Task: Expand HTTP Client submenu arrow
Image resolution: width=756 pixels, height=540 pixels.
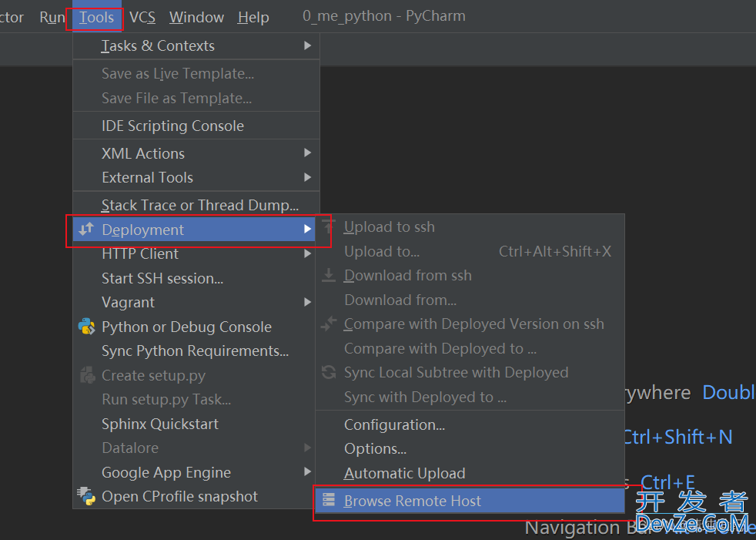Action: click(x=308, y=254)
